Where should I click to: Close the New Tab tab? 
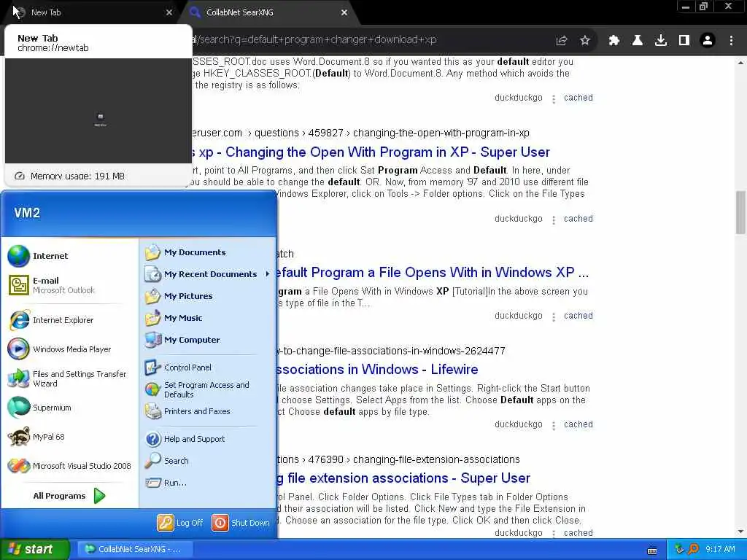[169, 12]
